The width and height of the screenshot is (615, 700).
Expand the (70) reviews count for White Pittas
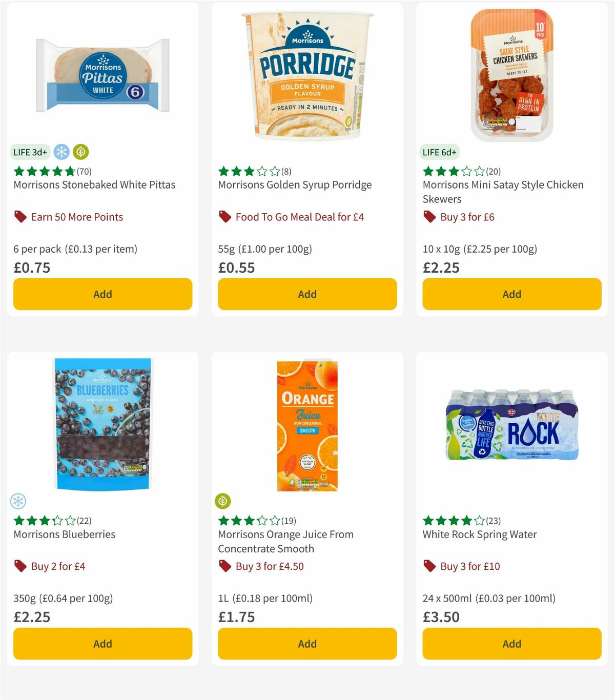tap(85, 171)
